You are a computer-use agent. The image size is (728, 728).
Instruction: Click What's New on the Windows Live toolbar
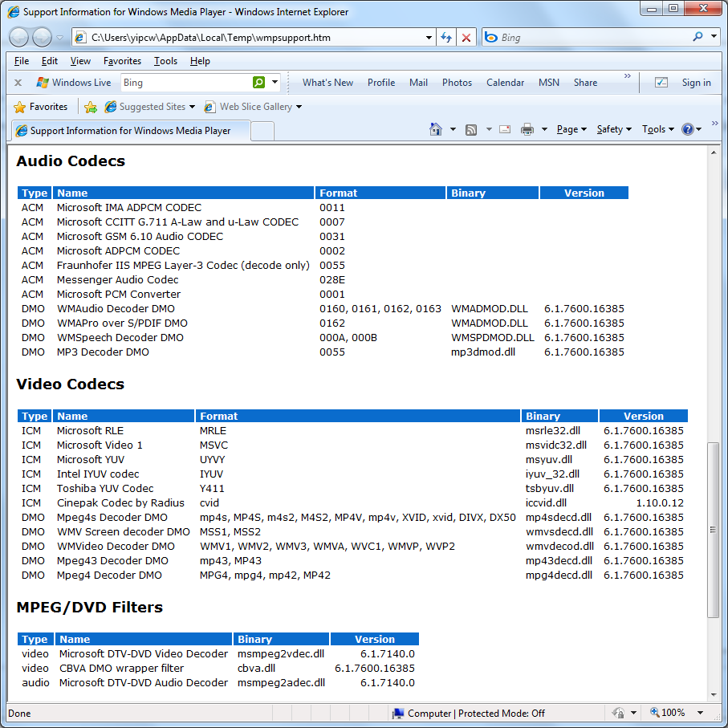tap(327, 83)
